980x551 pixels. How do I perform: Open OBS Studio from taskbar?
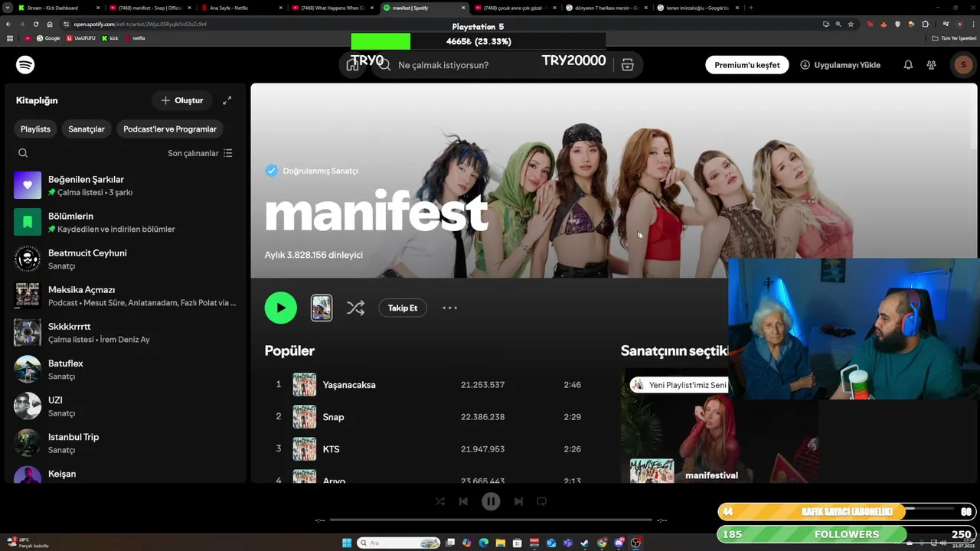click(x=635, y=543)
